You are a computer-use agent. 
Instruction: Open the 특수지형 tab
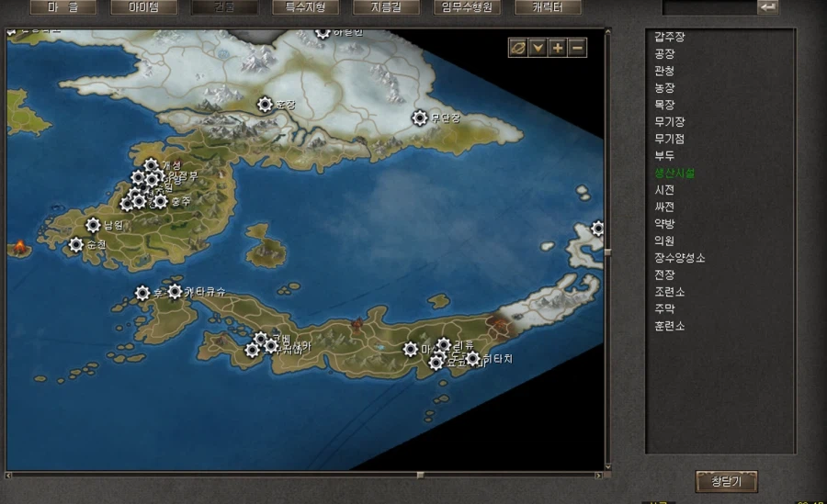(305, 7)
